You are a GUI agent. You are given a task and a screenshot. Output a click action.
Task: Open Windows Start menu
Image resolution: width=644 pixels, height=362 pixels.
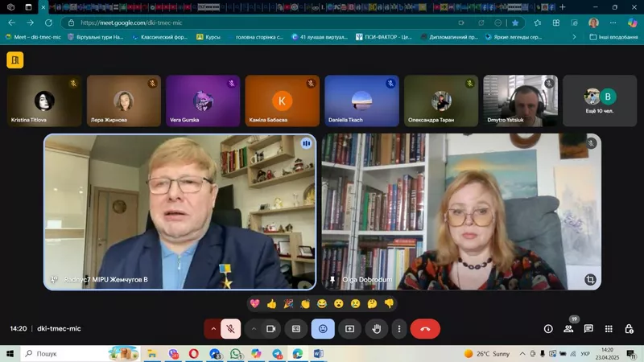(10, 353)
